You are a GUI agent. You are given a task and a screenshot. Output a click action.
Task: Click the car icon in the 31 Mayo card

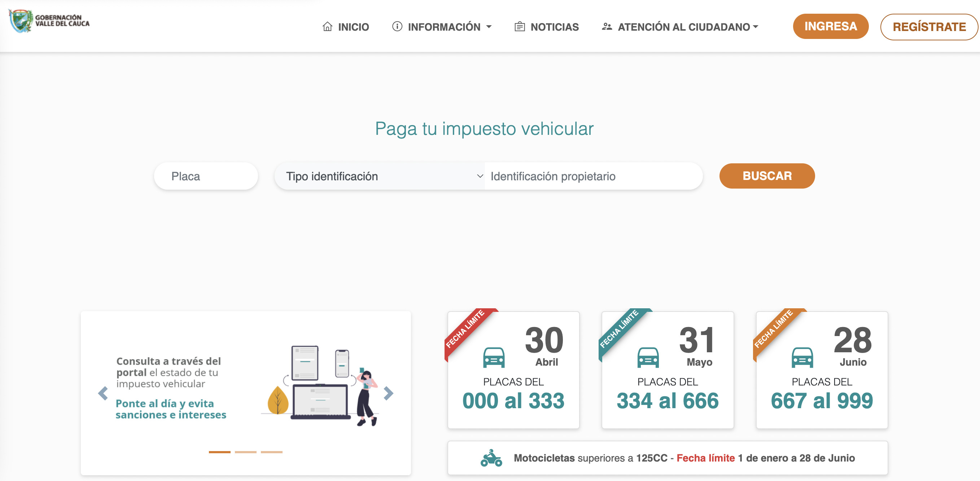pos(649,358)
